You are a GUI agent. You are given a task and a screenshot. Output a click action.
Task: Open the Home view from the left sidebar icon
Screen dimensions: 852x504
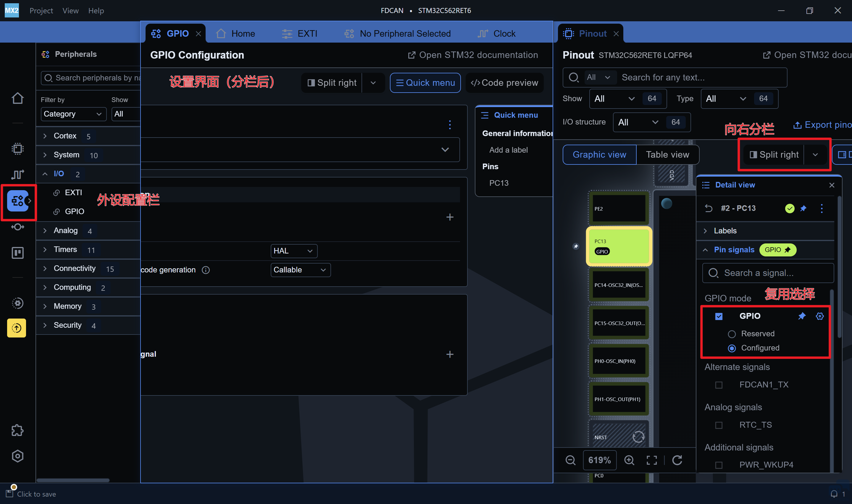point(17,98)
